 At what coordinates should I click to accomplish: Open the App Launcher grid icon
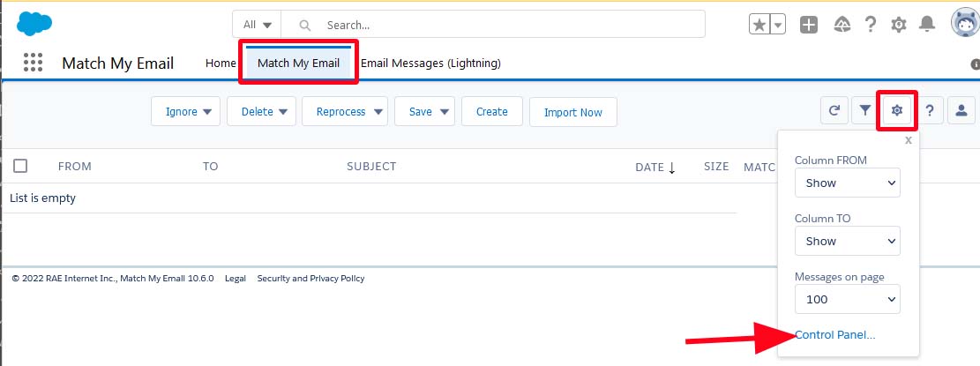[x=34, y=63]
